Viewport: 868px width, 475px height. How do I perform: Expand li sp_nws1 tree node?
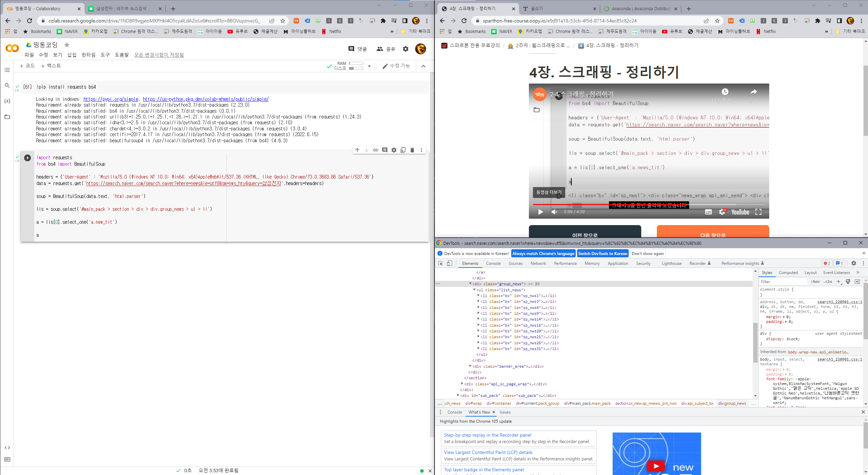478,295
